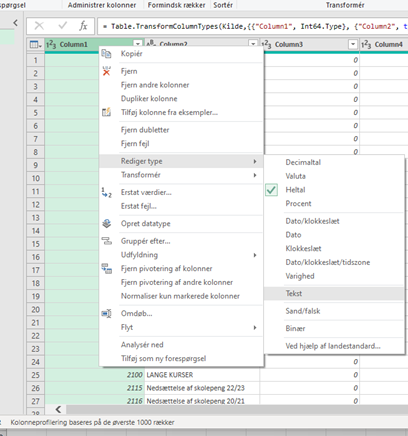Expand the Transformér submenu arrow
Viewport: 408px width, 436px height.
(x=255, y=175)
